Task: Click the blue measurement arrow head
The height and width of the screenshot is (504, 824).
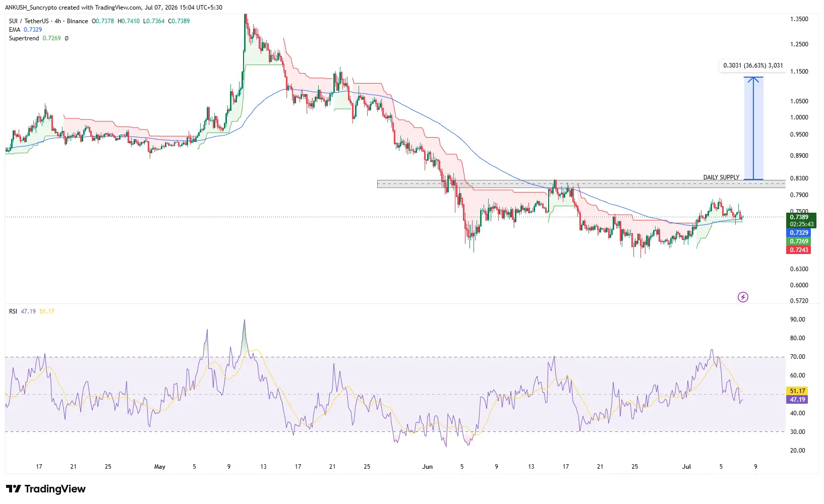Action: (x=753, y=80)
